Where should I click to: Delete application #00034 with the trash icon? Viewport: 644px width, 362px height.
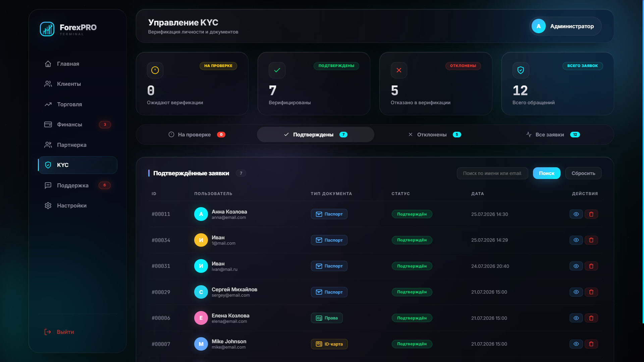coord(591,240)
